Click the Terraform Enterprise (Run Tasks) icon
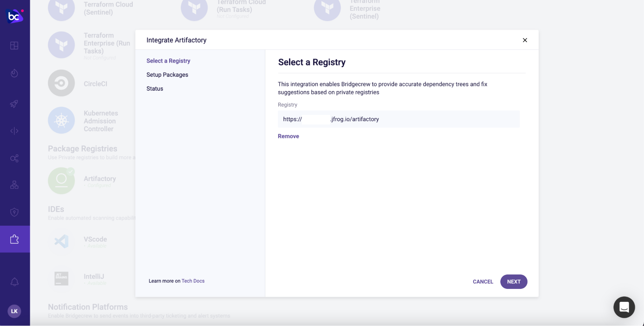This screenshot has width=644, height=326. pyautogui.click(x=61, y=45)
